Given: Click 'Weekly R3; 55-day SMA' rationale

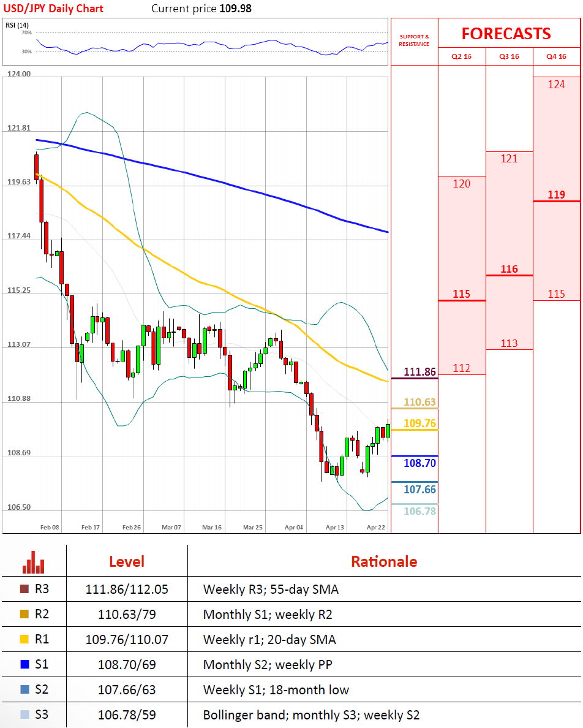Looking at the screenshot, I should tap(271, 589).
